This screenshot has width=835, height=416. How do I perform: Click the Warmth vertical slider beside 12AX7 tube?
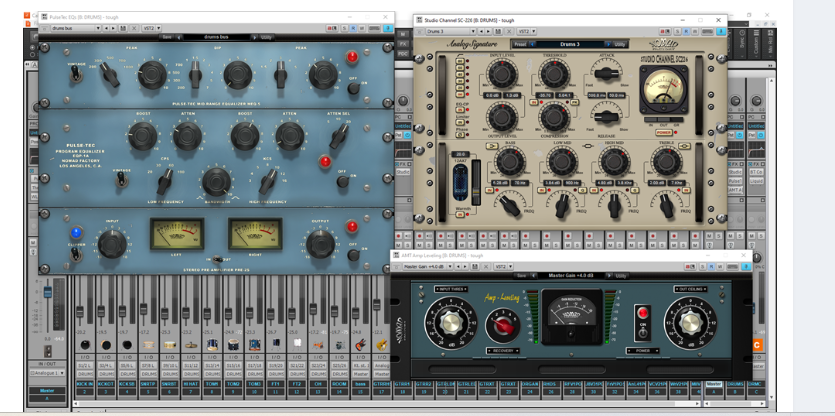point(476,183)
